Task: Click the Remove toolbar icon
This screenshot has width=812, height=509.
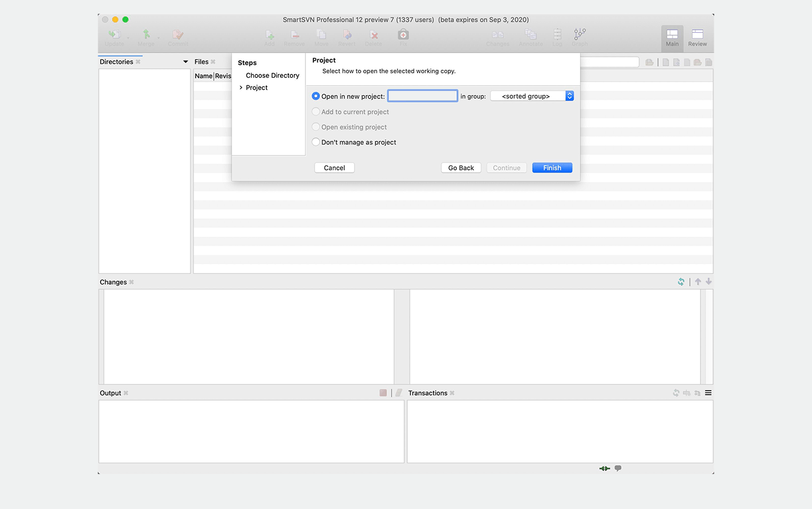Action: click(x=294, y=35)
